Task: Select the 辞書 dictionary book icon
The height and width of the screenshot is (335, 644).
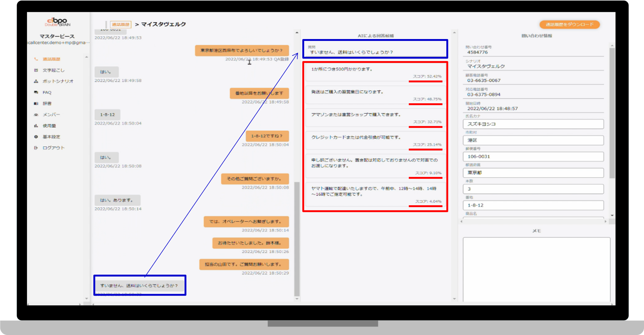Action: pyautogui.click(x=36, y=103)
